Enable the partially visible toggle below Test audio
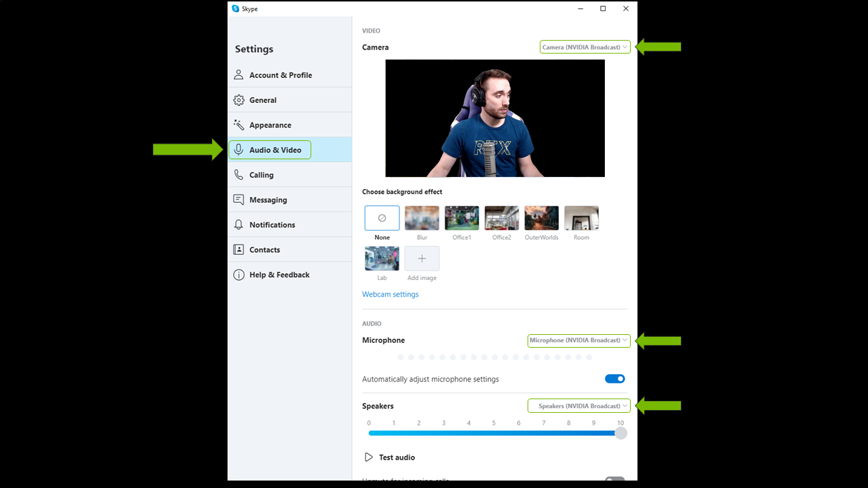Screen dimensions: 868x488 point(614,480)
